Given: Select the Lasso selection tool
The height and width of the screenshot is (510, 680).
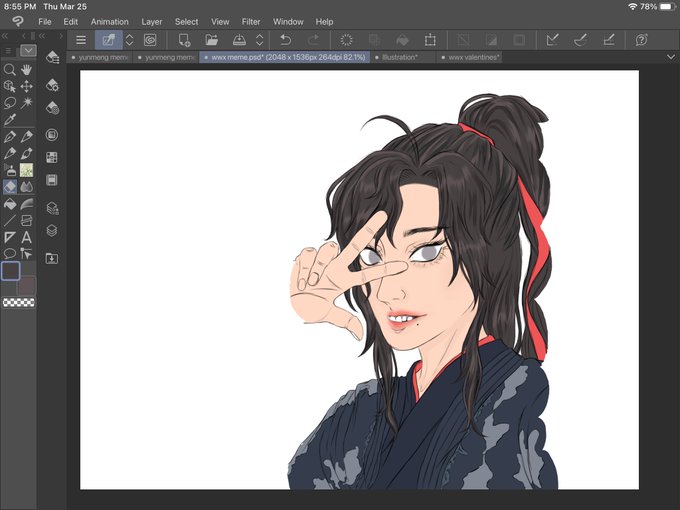Looking at the screenshot, I should 10,103.
